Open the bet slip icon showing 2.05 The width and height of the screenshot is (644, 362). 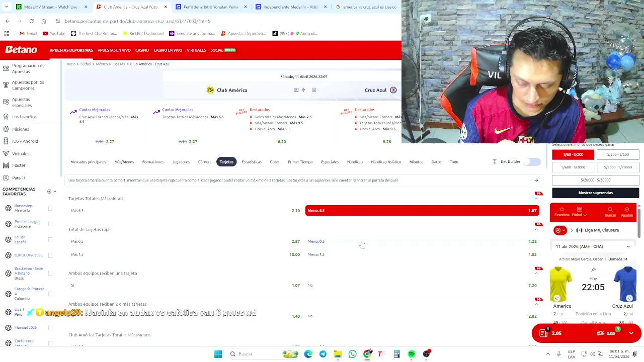pyautogui.click(x=543, y=333)
